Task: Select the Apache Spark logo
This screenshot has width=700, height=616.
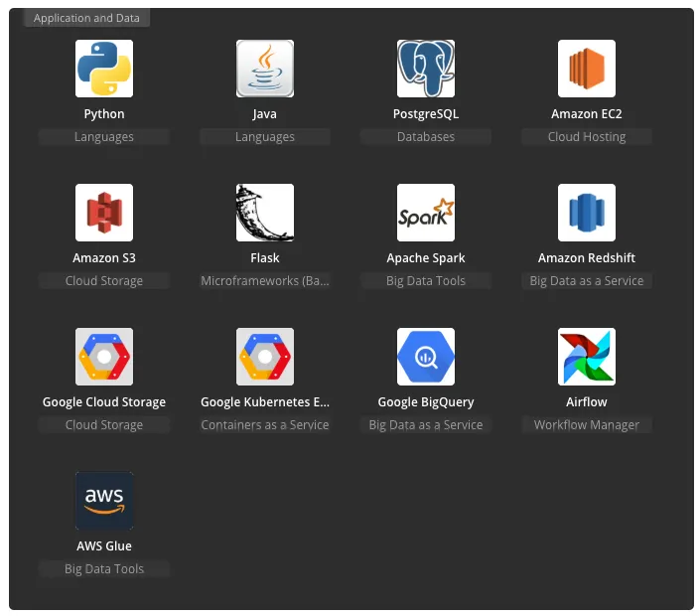Action: point(426,213)
